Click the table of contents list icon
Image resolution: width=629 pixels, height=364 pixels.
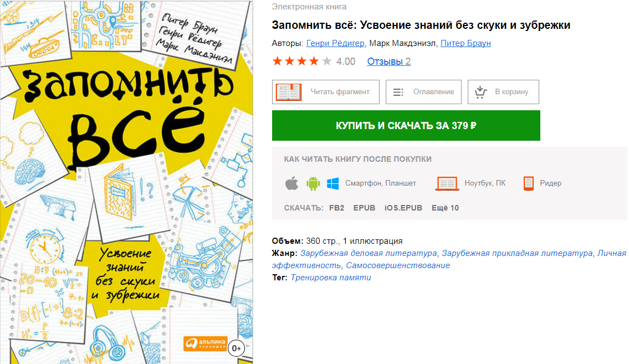tap(398, 92)
